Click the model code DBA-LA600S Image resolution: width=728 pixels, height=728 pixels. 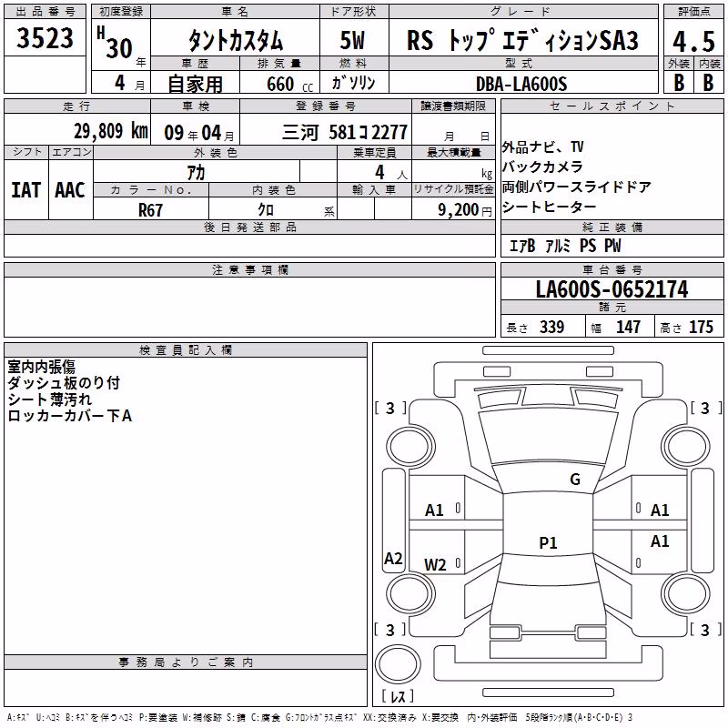coord(521,84)
